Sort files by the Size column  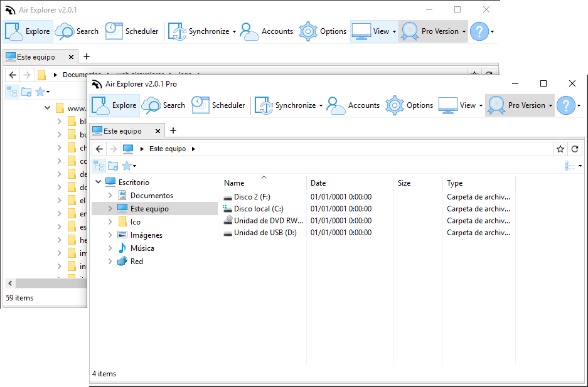(418, 183)
